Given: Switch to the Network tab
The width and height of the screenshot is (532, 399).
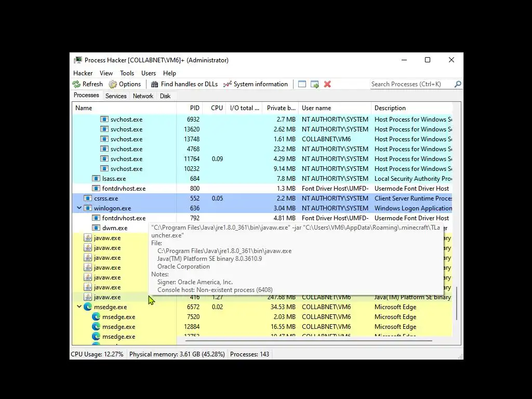Looking at the screenshot, I should coord(143,96).
